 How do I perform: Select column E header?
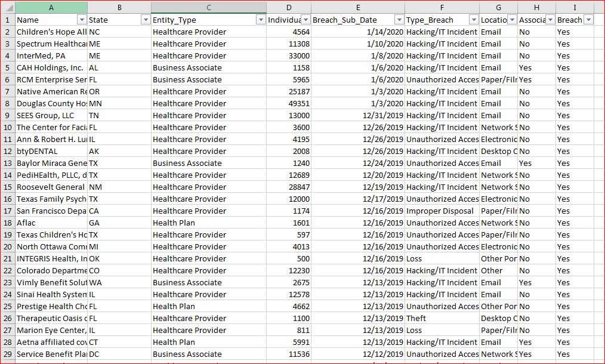pos(358,7)
